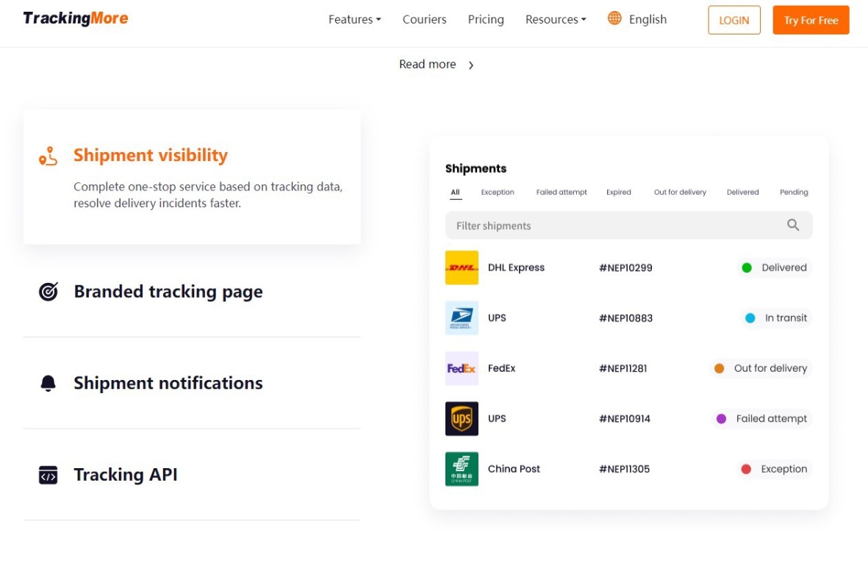Open the Pricing page
868x588 pixels.
point(486,19)
